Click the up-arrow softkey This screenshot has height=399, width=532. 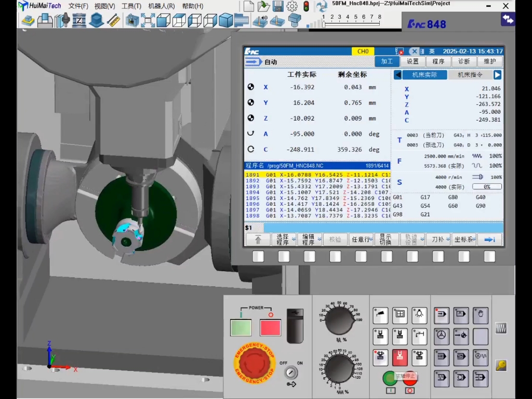(x=258, y=240)
